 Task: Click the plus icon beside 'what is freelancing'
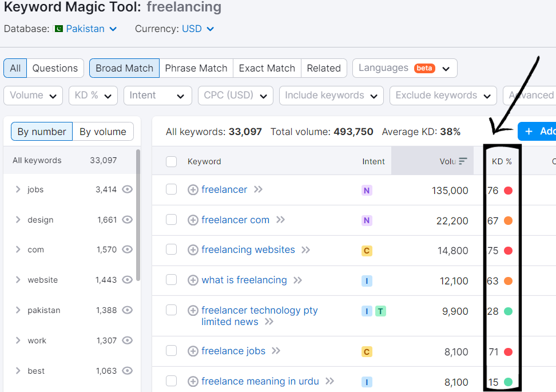click(x=193, y=280)
